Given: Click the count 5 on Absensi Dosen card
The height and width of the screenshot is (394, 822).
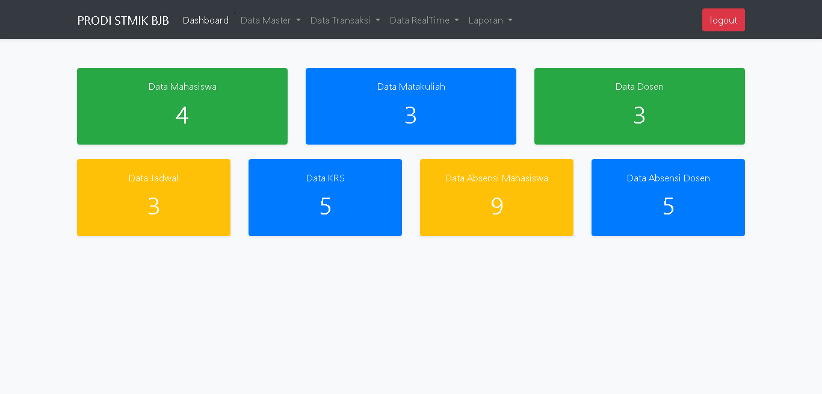Looking at the screenshot, I should click(668, 206).
